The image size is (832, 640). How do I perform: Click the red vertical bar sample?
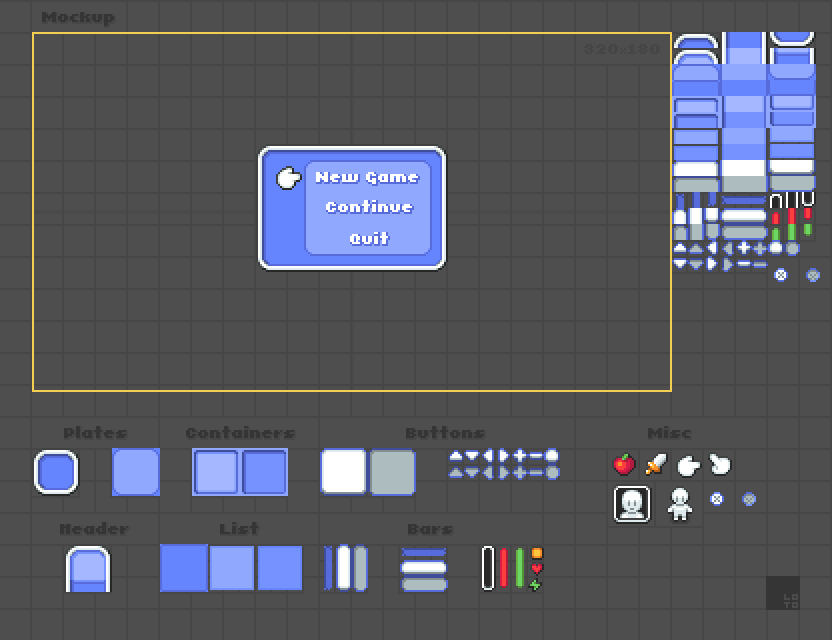(504, 568)
